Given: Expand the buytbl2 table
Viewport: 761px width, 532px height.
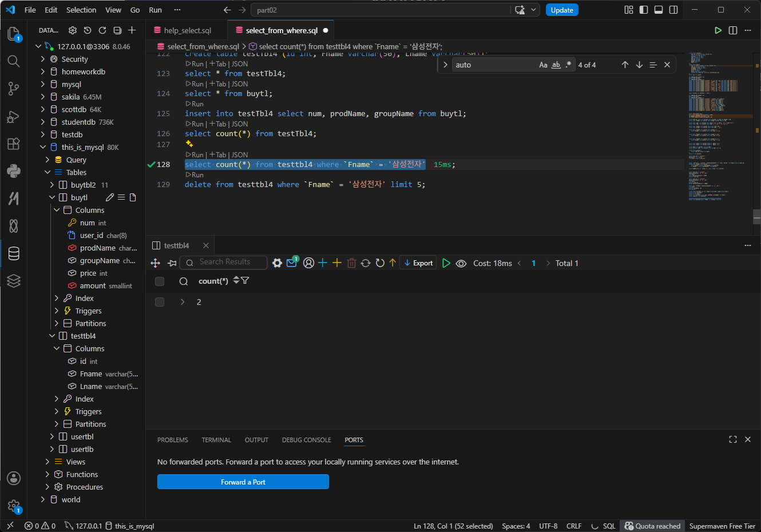Looking at the screenshot, I should coord(52,185).
